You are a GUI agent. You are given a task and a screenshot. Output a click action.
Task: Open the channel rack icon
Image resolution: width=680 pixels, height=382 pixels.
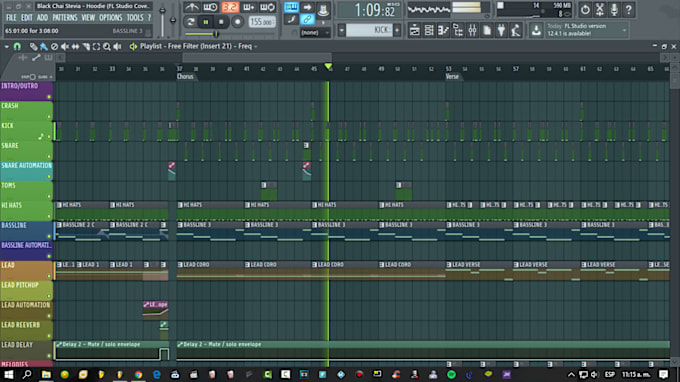click(x=429, y=30)
